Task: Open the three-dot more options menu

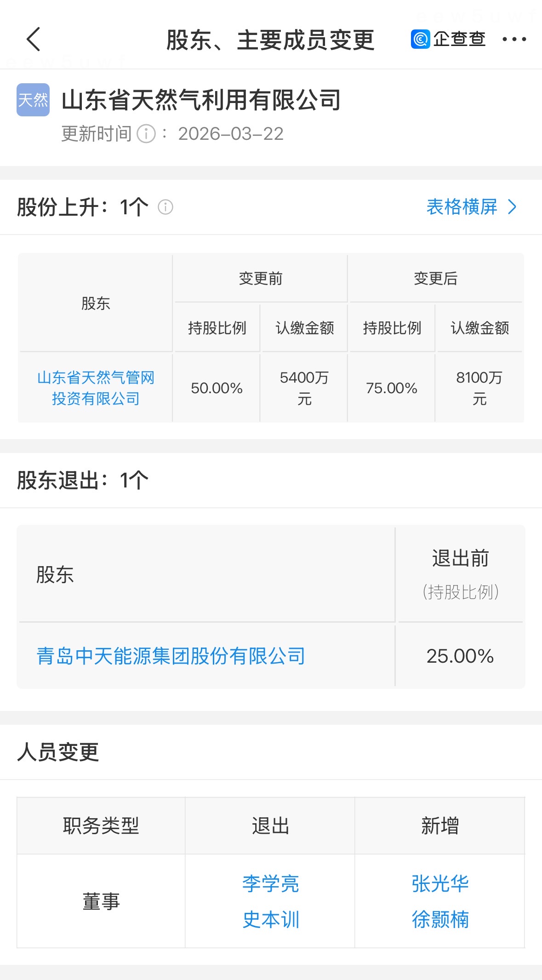Action: (x=514, y=39)
